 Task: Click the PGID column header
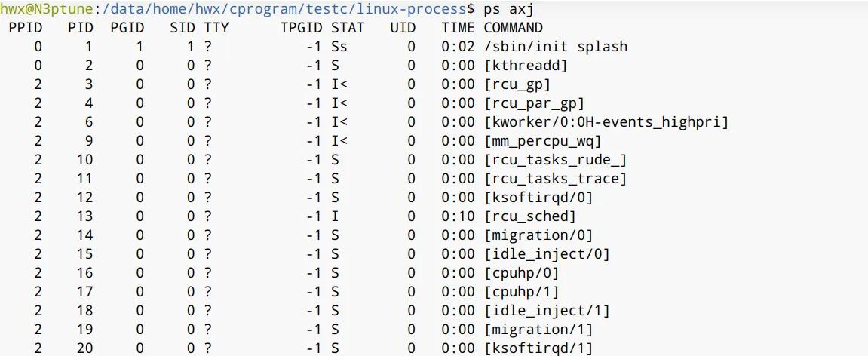tap(127, 28)
